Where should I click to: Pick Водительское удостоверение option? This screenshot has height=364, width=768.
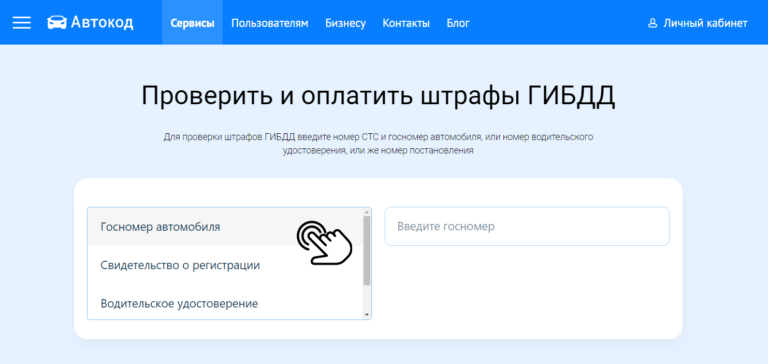pos(226,303)
